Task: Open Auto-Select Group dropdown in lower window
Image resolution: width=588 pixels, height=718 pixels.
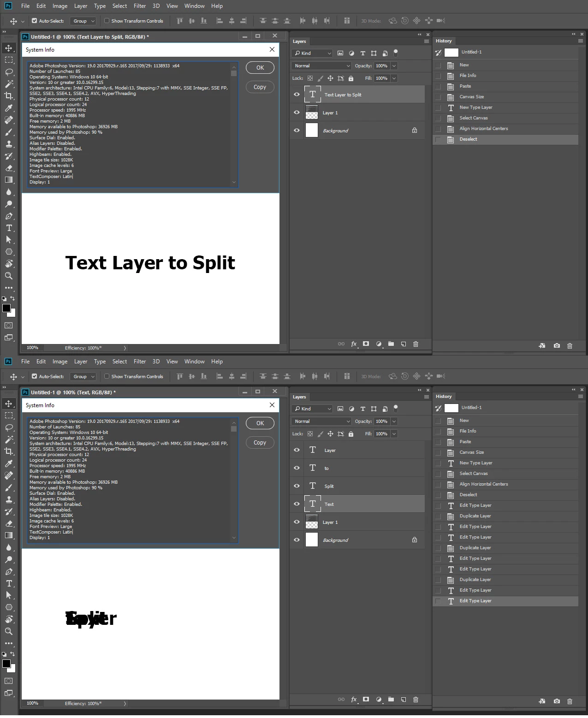Action: (x=83, y=376)
